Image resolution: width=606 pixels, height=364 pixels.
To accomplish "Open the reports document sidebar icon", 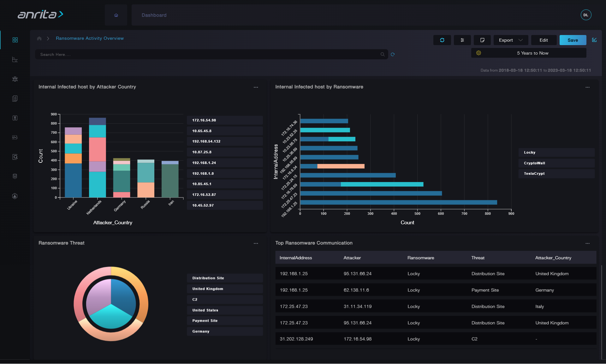I will pos(15,98).
